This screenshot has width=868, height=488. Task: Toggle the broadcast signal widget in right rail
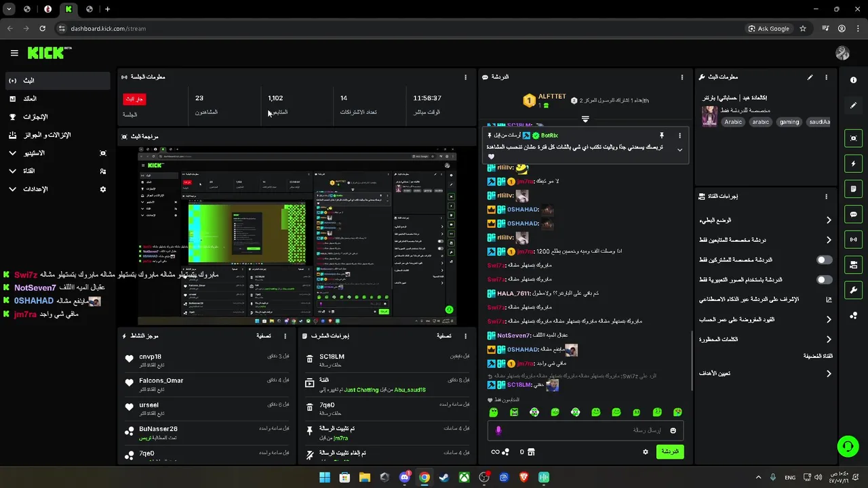click(x=853, y=239)
